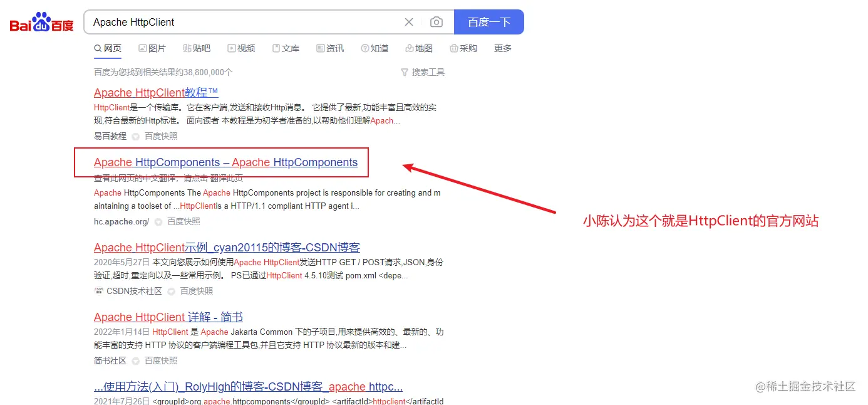Open the 文库 tab
This screenshot has height=405, width=868.
click(x=286, y=48)
